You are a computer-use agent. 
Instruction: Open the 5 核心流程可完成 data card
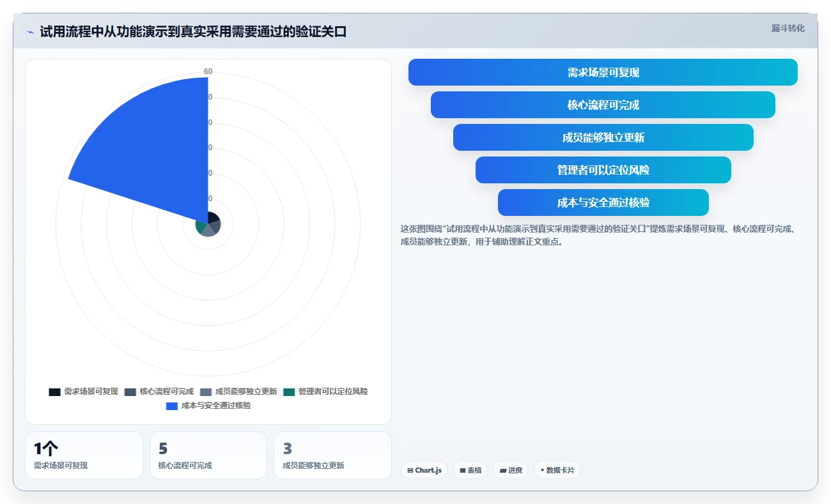pyautogui.click(x=208, y=455)
